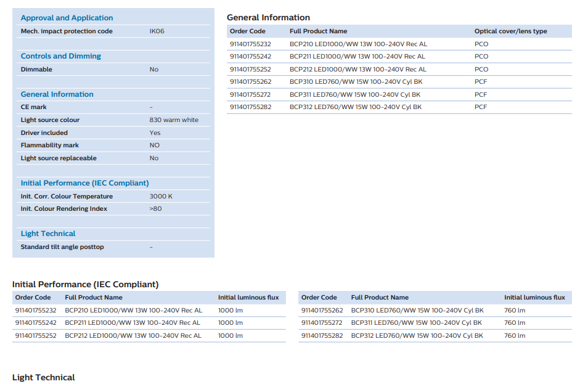
Task: Select PCO value in the BCP210 row
Action: (x=481, y=44)
